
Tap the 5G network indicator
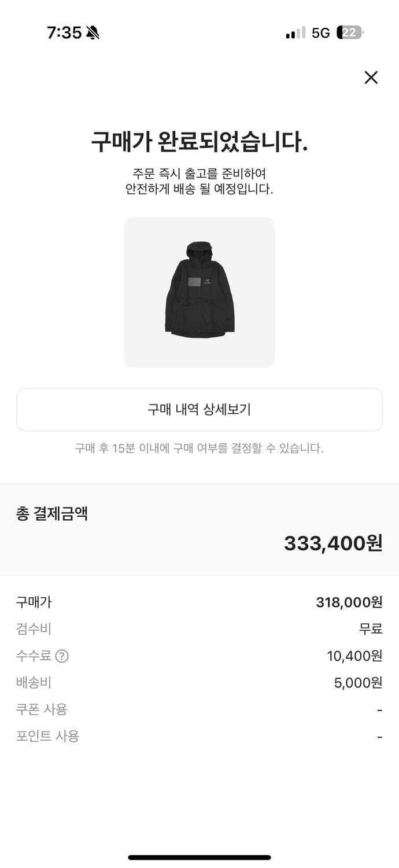[x=320, y=33]
